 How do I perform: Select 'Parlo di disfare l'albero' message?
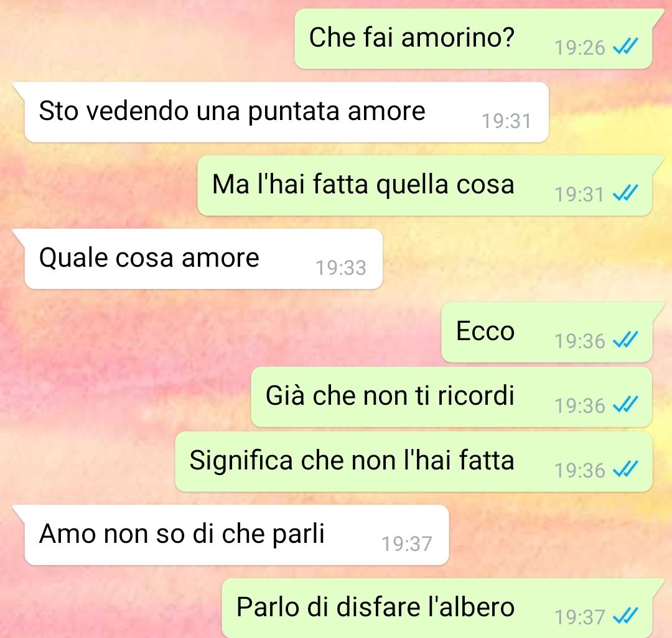click(437, 608)
